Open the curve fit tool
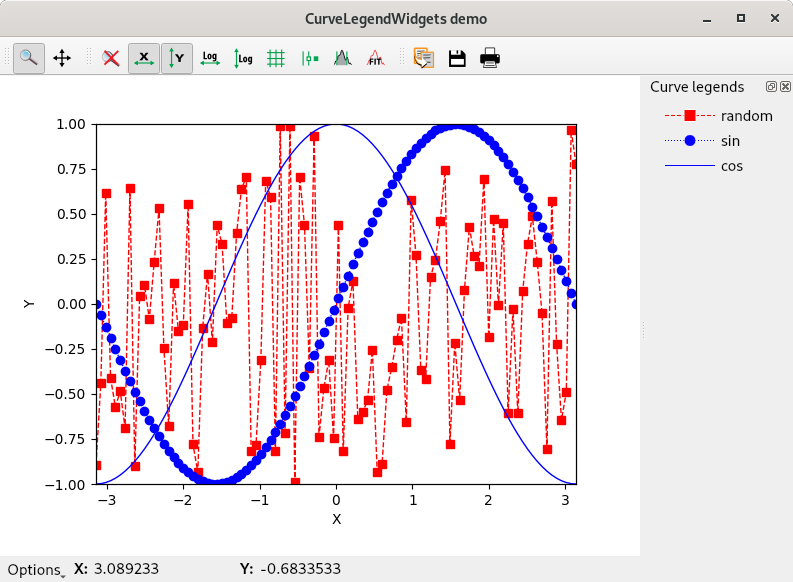The height and width of the screenshot is (582, 793). click(375, 58)
